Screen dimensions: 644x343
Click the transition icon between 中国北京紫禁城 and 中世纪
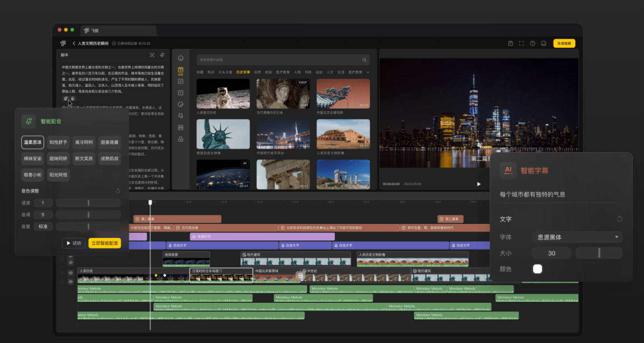pyautogui.click(x=301, y=275)
